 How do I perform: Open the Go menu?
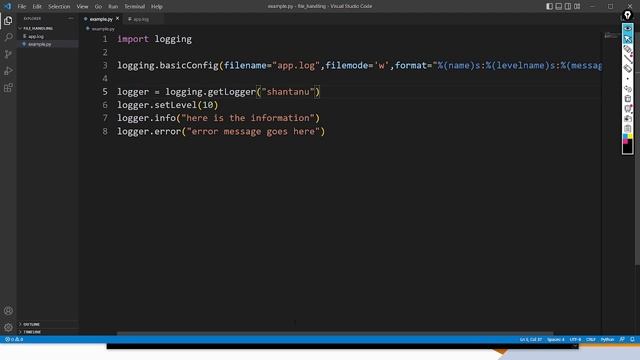(98, 7)
